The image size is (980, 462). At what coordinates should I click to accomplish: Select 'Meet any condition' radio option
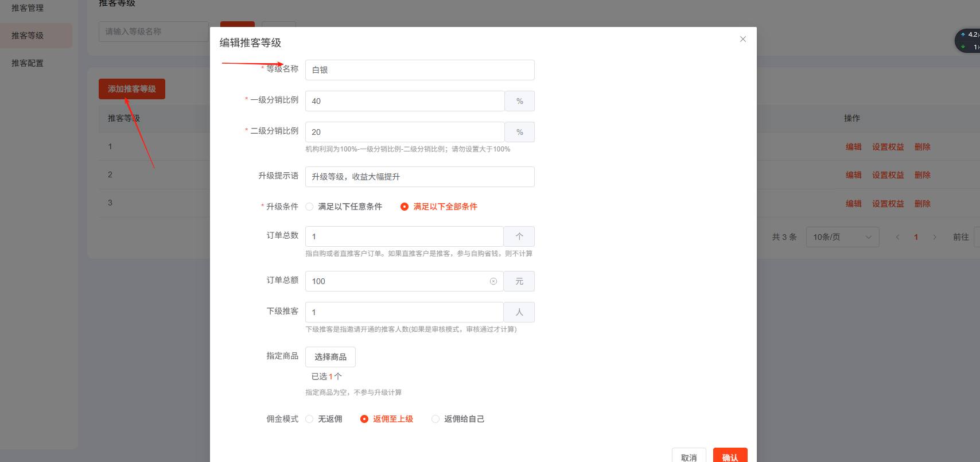310,207
